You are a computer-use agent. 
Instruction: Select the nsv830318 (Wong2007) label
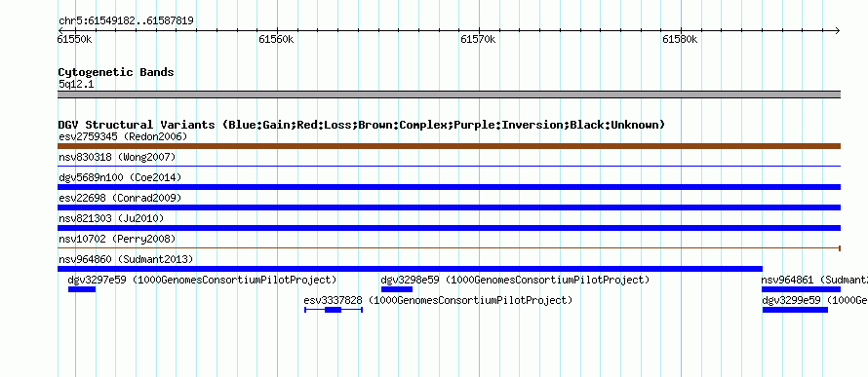tap(117, 158)
